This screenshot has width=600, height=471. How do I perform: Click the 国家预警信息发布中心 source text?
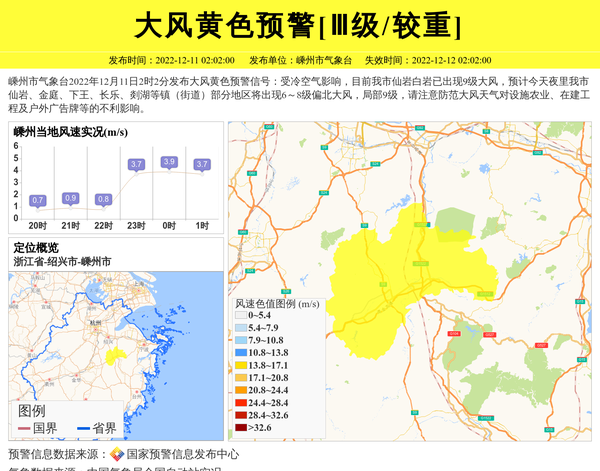(183, 454)
